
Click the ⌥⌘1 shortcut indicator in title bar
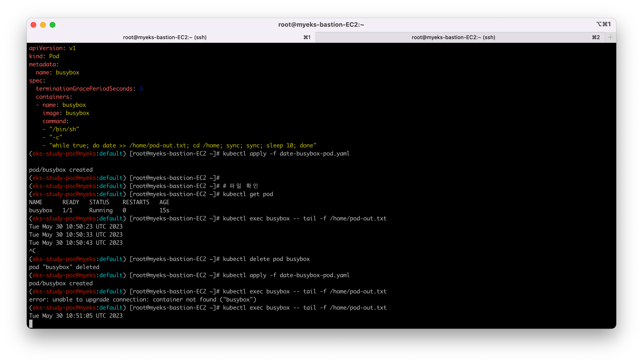pos(603,24)
